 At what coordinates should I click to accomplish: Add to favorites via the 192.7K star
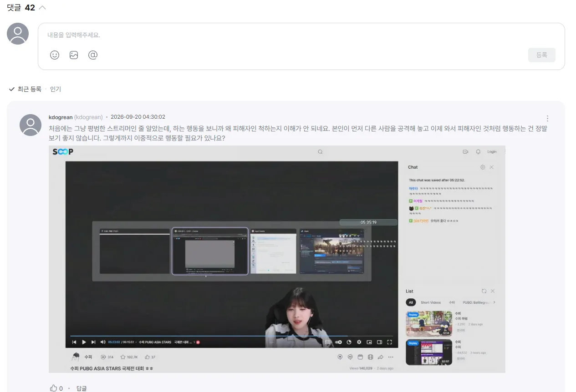point(129,357)
